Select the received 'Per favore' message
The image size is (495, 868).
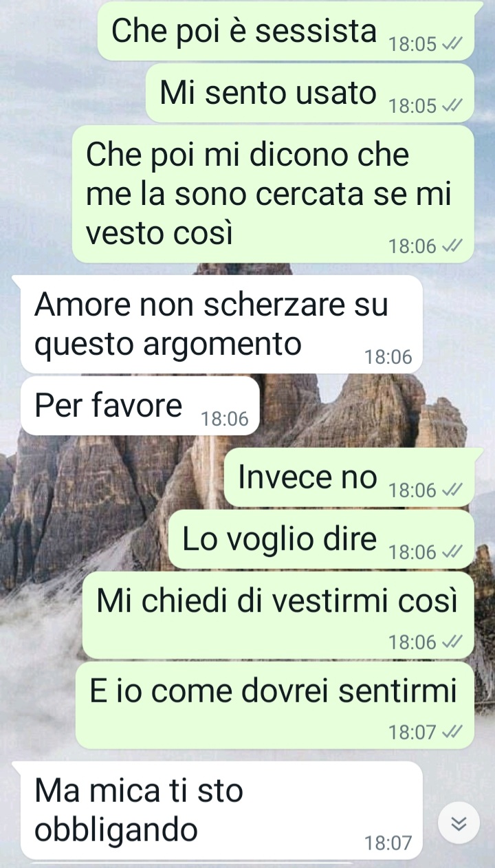click(x=140, y=406)
